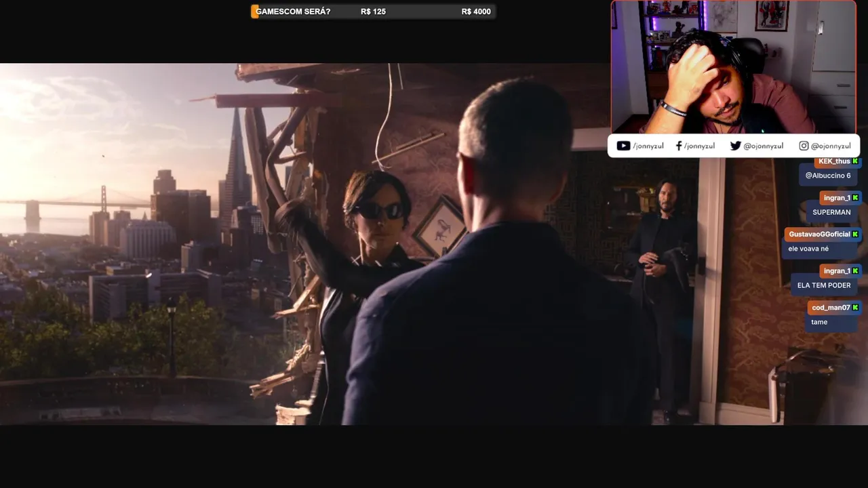Click the chat message 'ELA TEM PODER'
The width and height of the screenshot is (868, 488).
coord(824,285)
